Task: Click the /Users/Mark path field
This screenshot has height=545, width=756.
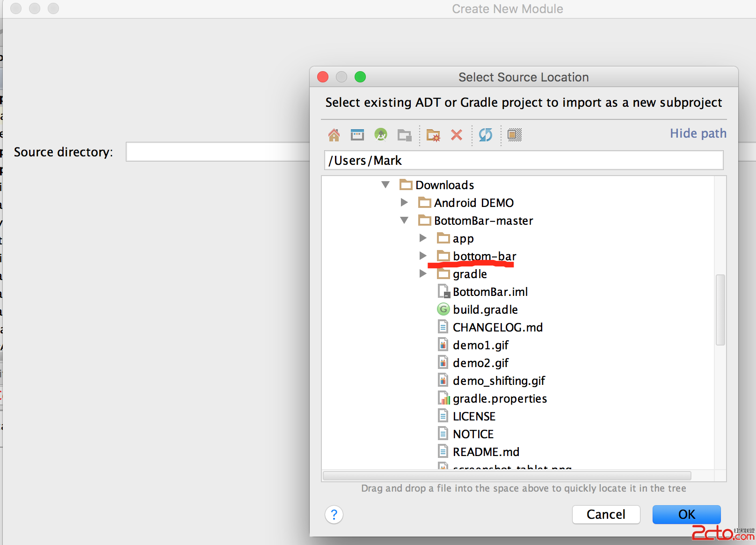Action: point(523,161)
